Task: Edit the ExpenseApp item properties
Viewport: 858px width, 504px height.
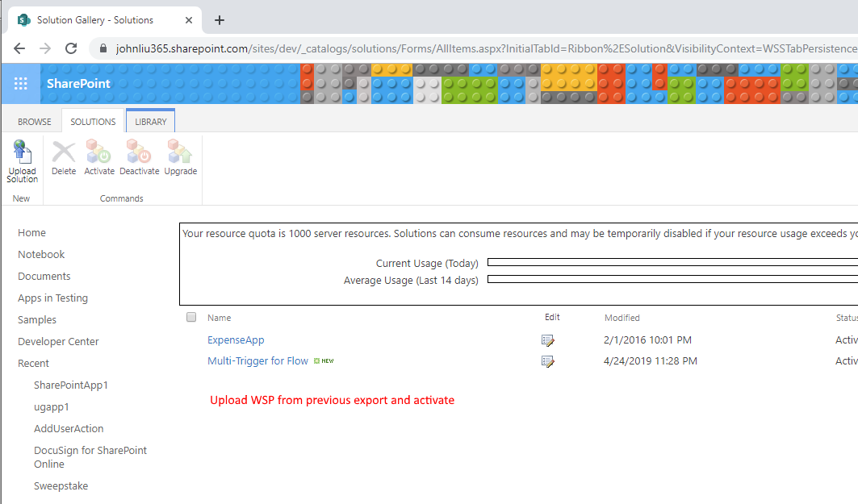Action: coord(548,340)
